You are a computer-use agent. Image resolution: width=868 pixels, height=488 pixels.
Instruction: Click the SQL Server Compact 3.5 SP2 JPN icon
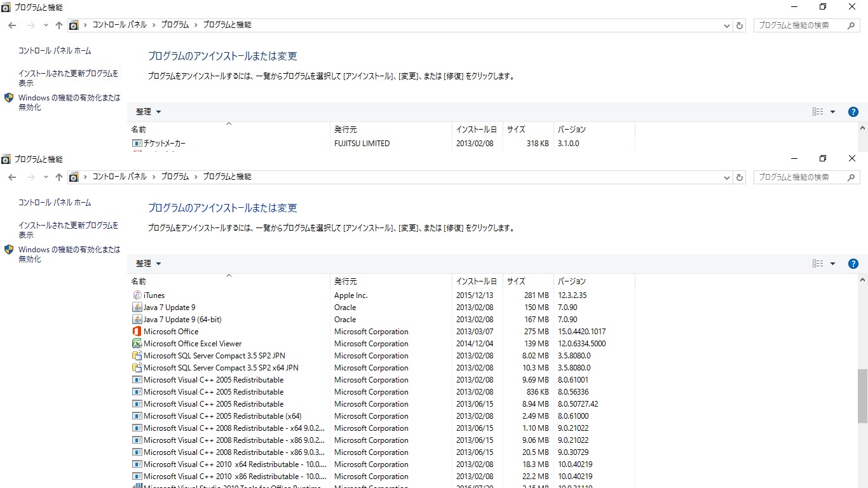(x=137, y=356)
